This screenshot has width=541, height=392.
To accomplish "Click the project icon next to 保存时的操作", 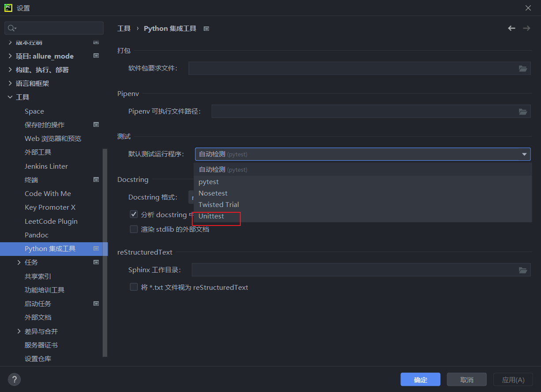I will pos(96,125).
